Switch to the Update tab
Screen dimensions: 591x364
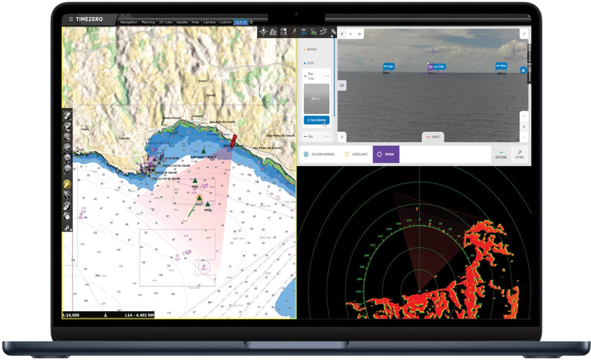[182, 22]
